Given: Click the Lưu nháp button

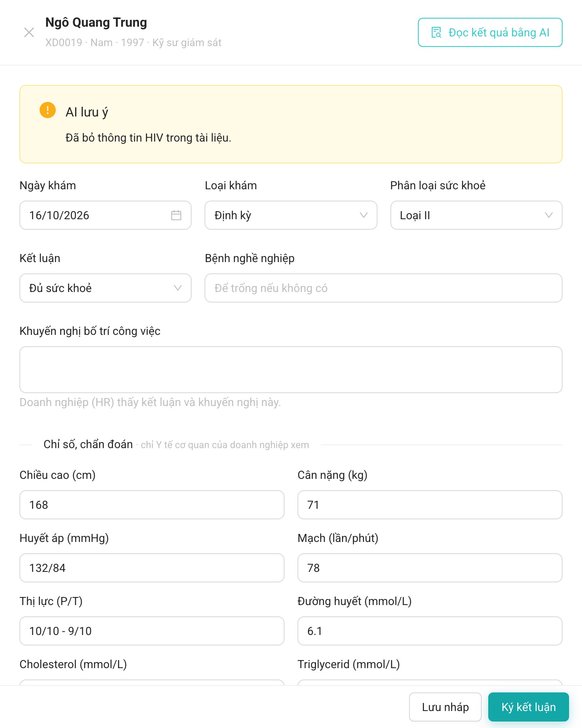Looking at the screenshot, I should (445, 707).
